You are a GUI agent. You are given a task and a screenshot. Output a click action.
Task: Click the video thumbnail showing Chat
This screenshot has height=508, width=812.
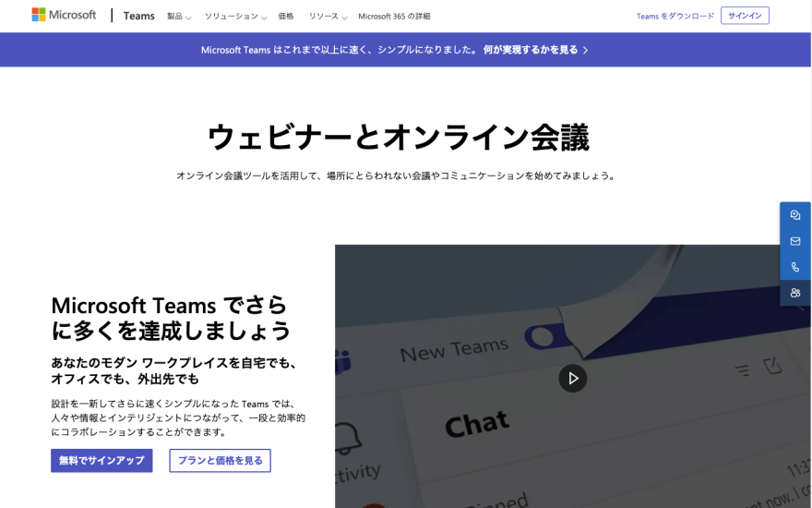pyautogui.click(x=573, y=376)
